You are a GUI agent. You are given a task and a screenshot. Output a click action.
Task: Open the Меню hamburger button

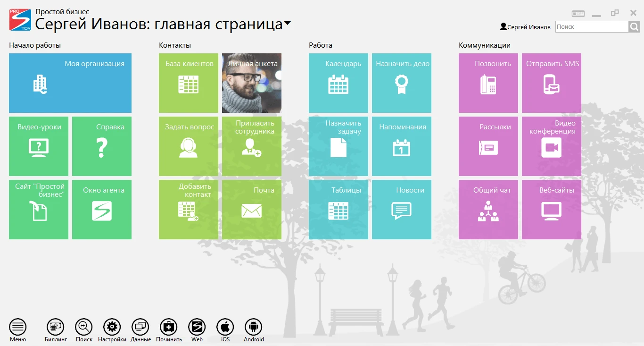click(x=18, y=327)
